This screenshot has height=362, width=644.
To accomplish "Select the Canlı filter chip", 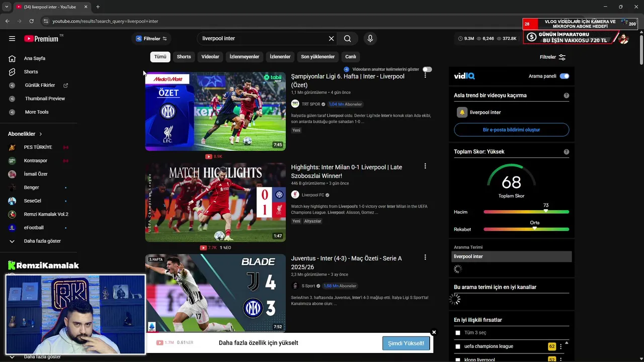I will 351,57.
